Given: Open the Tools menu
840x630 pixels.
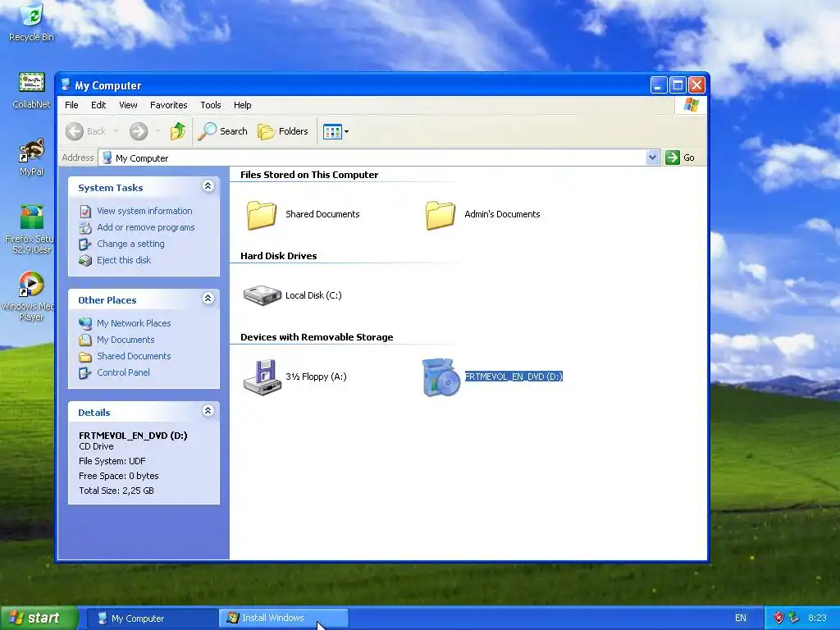Looking at the screenshot, I should [x=211, y=105].
